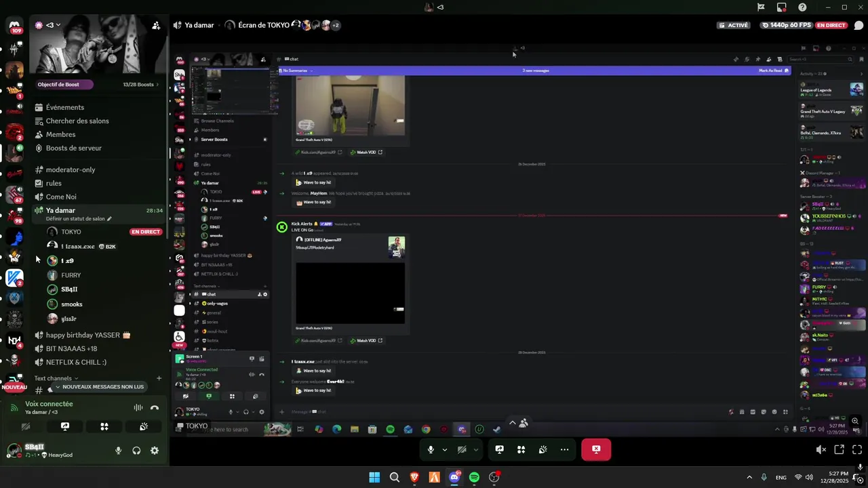
Task: Open the Help question mark icon
Action: (x=803, y=7)
